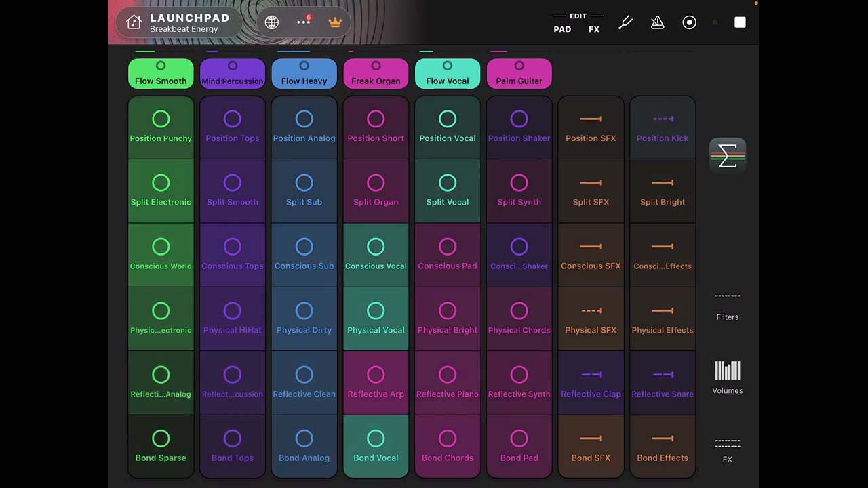Open the Volumes panel
The width and height of the screenshot is (868, 488).
coord(728,378)
